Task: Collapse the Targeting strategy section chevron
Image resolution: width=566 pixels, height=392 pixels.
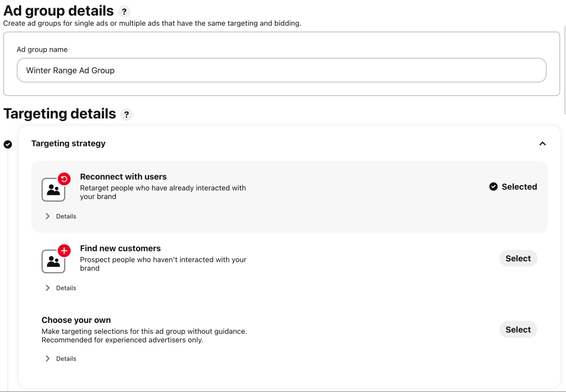Action: coord(542,144)
